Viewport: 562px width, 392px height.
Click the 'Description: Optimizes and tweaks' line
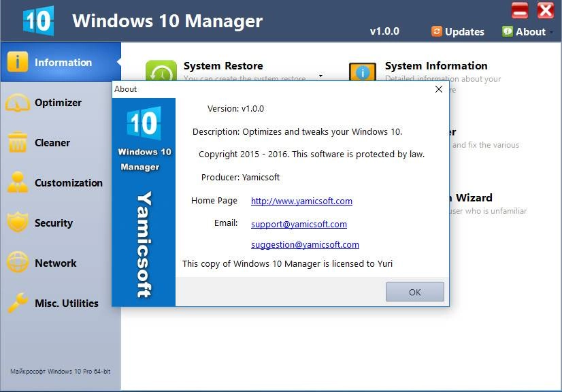coord(297,131)
